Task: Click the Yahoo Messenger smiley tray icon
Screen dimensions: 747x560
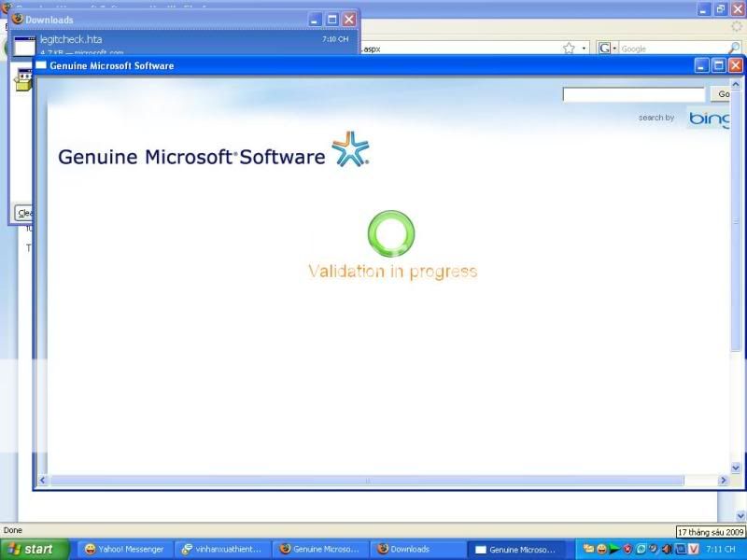Action: click(601, 549)
